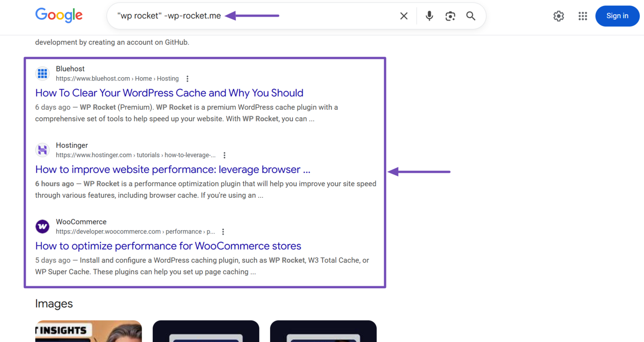Click the WooCommerce site favicon

click(x=42, y=226)
